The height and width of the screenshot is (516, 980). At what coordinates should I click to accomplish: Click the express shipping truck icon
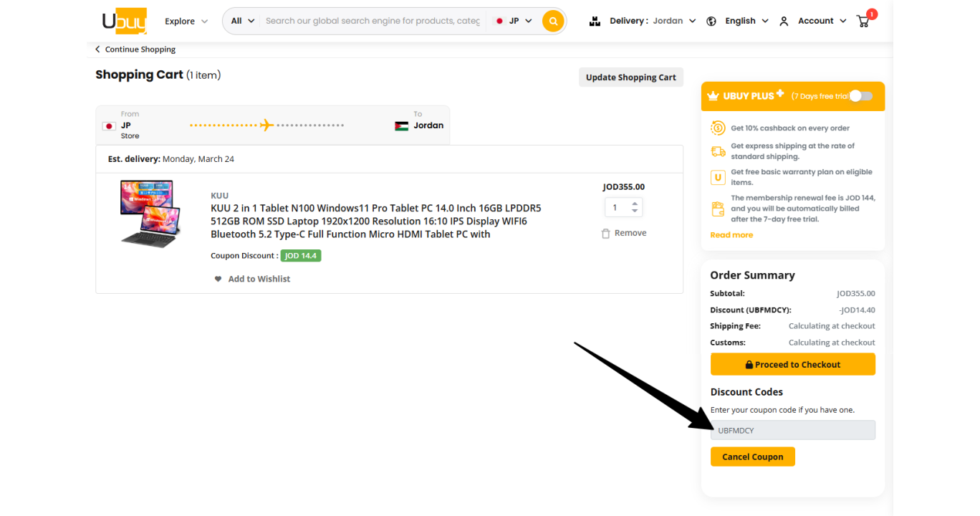click(x=718, y=151)
